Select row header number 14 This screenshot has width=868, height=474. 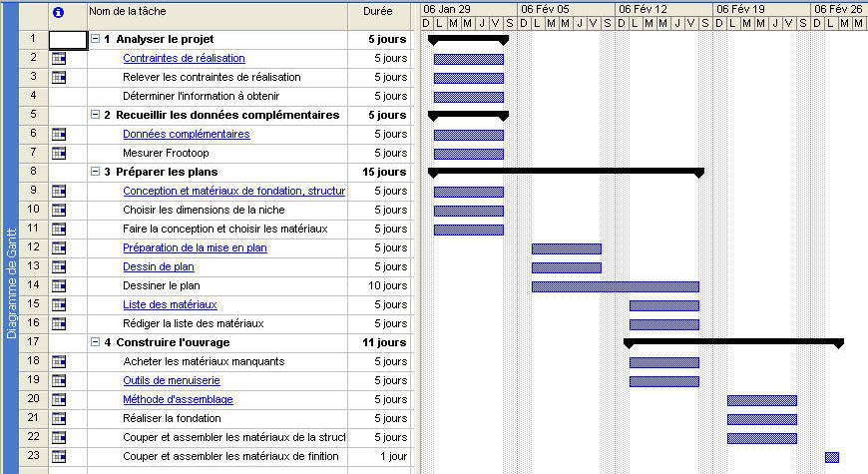click(x=33, y=285)
